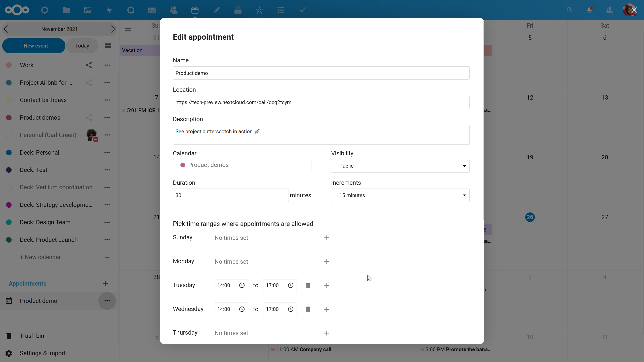
Task: Open the Nextcloud Dashboard icon
Action: [x=45, y=10]
